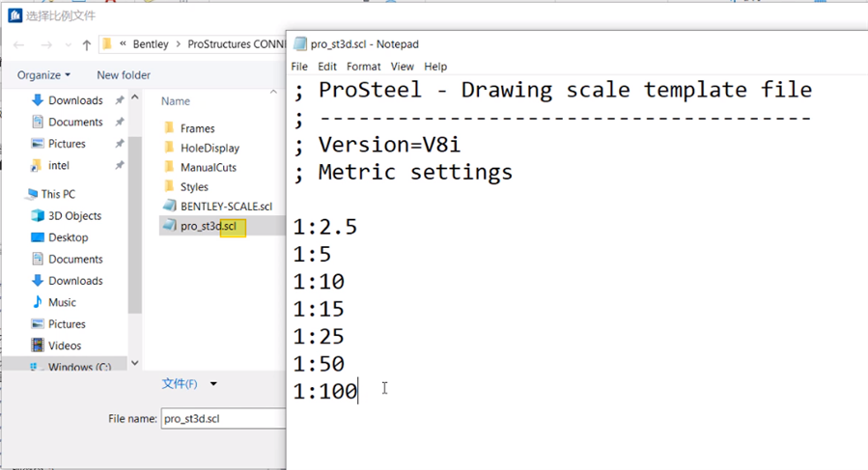Select Windows (C:) drive
This screenshot has height=470, width=868.
79,366
